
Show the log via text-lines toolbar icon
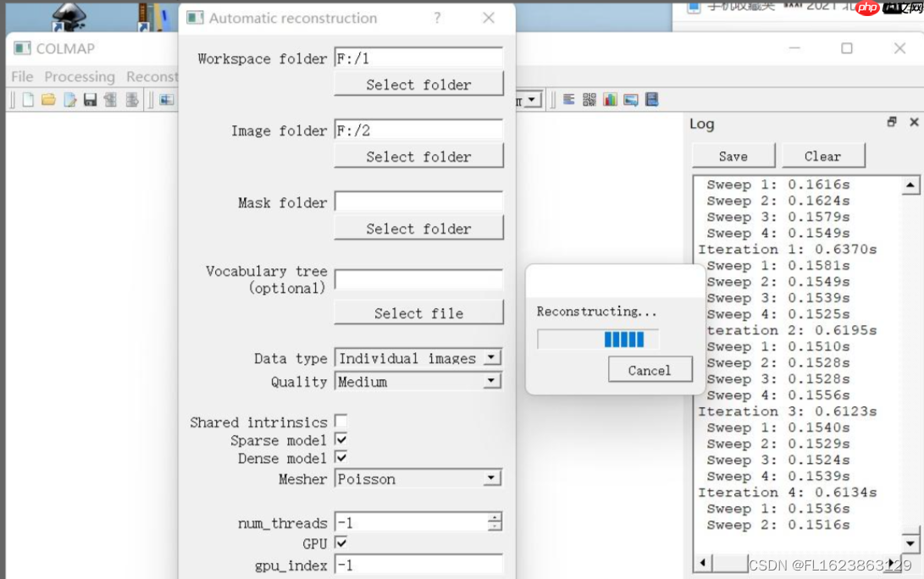click(568, 99)
